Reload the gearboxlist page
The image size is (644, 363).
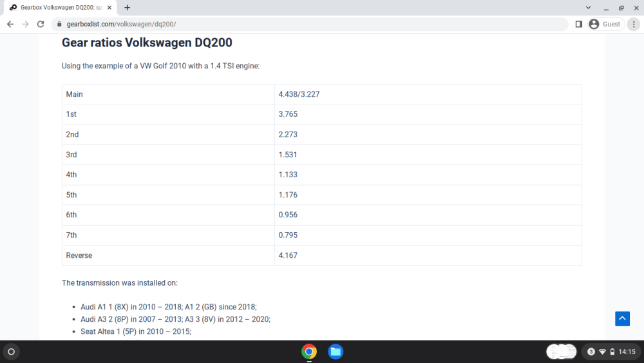click(x=40, y=25)
